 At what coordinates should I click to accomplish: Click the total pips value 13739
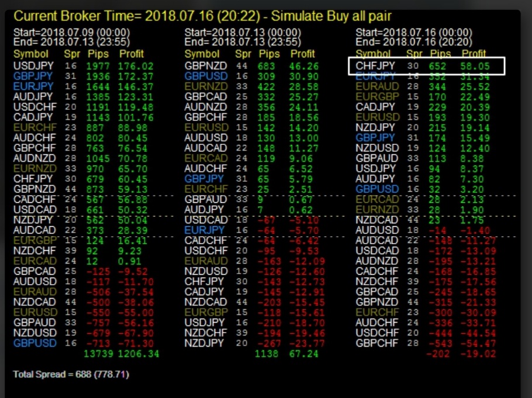pos(98,354)
